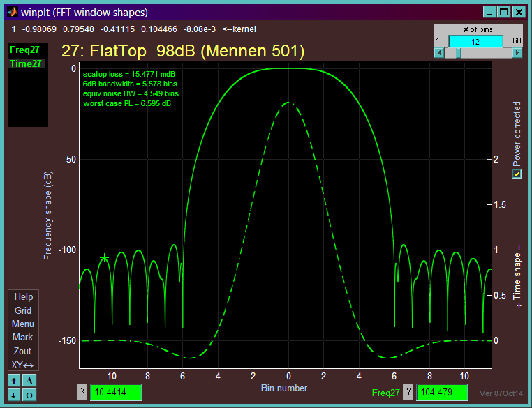Click slider right arrow for number of bins
Screen dimensions: 532x408
click(517, 53)
